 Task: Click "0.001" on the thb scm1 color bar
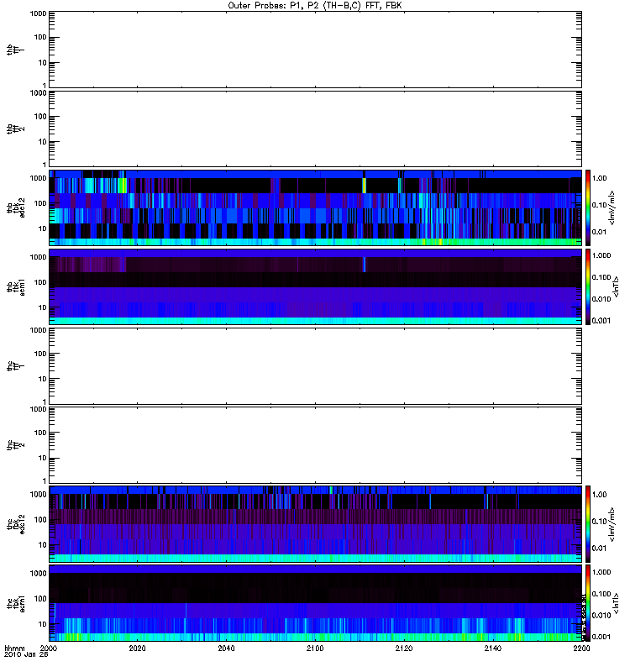click(601, 321)
